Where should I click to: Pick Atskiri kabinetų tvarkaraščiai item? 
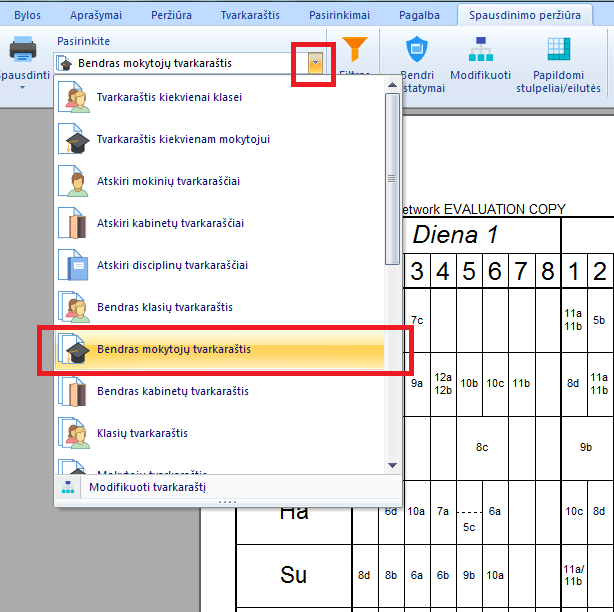pyautogui.click(x=170, y=224)
